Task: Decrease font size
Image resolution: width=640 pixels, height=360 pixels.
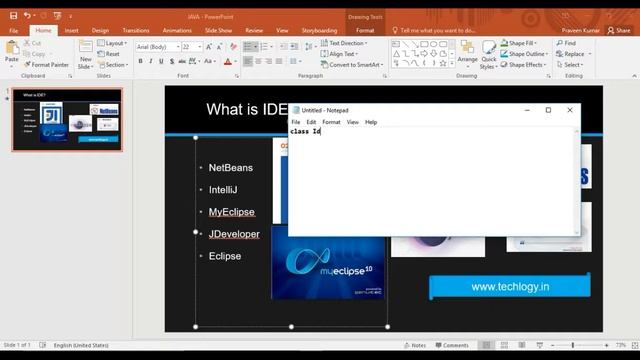Action: coord(219,47)
